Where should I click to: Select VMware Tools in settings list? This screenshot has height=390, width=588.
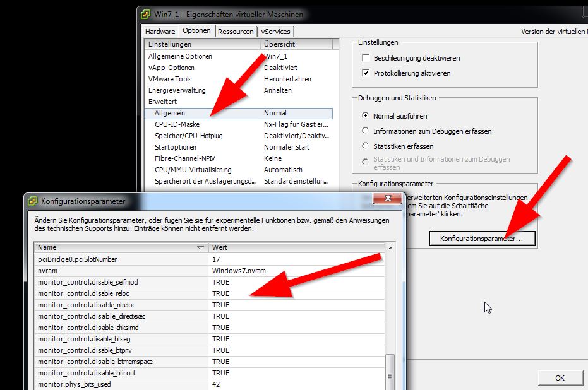coord(170,79)
